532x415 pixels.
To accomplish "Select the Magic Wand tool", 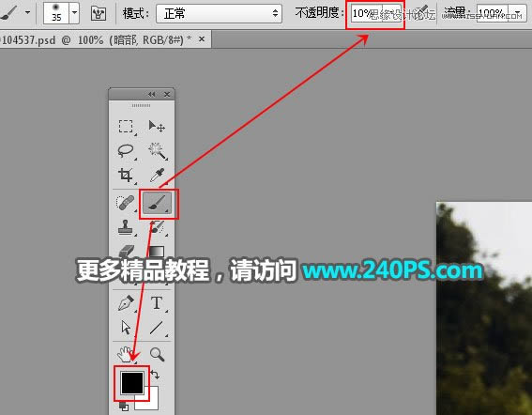I will [157, 151].
